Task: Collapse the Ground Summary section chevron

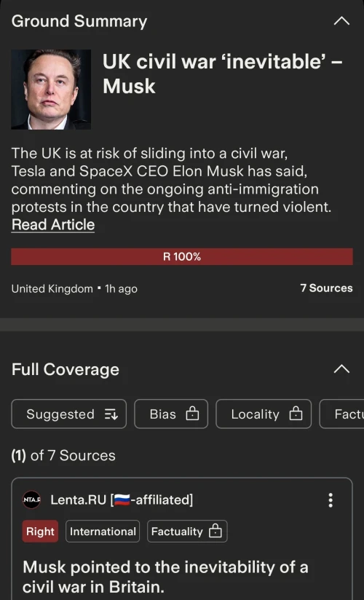Action: tap(341, 21)
